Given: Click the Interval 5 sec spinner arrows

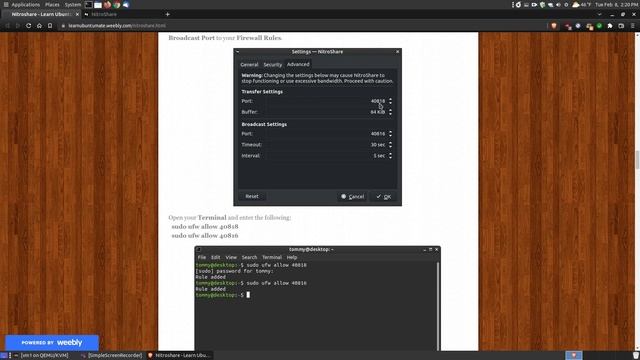Looking at the screenshot, I should coord(390,156).
